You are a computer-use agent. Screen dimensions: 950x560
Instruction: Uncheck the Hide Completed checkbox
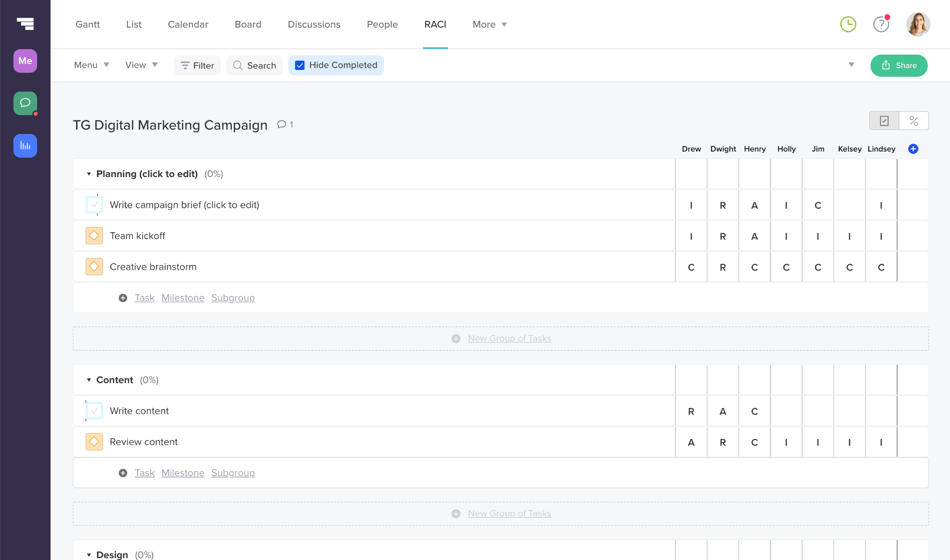300,65
